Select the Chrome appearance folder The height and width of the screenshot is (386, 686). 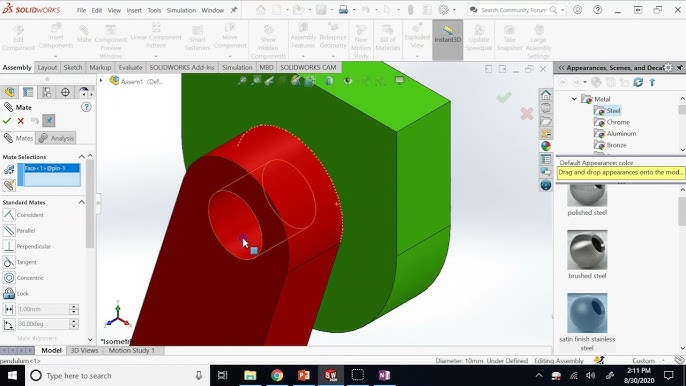[618, 122]
